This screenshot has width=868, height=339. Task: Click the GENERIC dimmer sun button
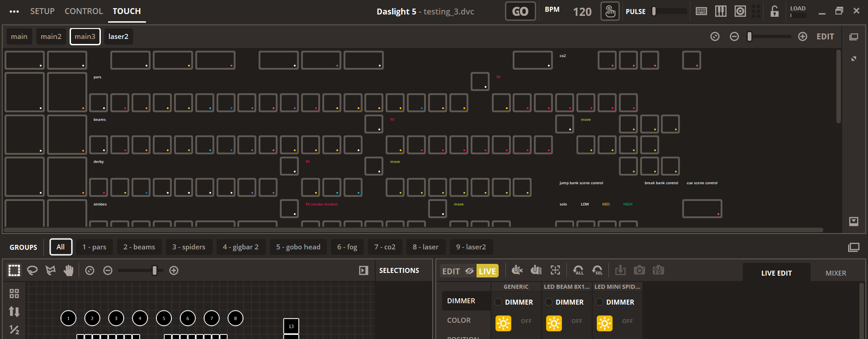(503, 323)
